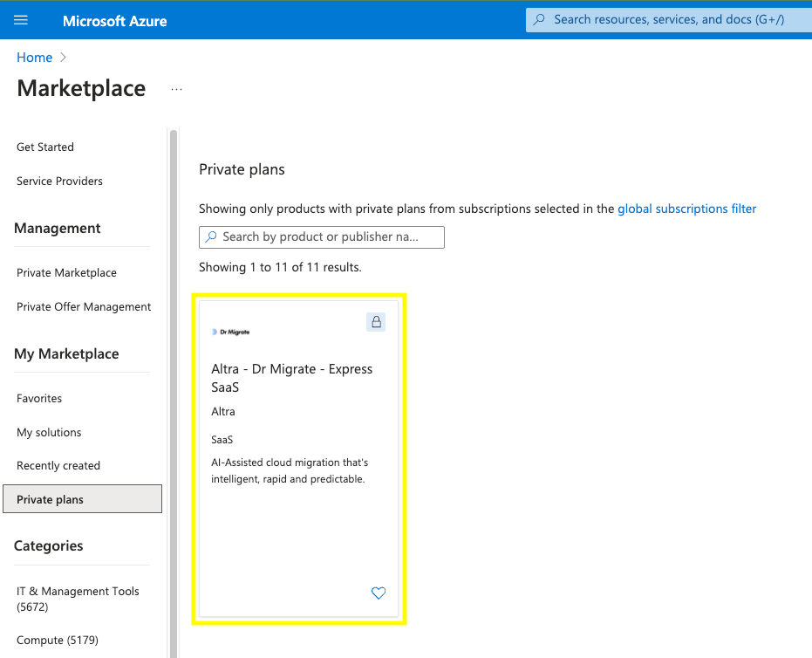Focus the Search resources, services, and docs field
Screen dimensions: 812x658
(x=669, y=20)
